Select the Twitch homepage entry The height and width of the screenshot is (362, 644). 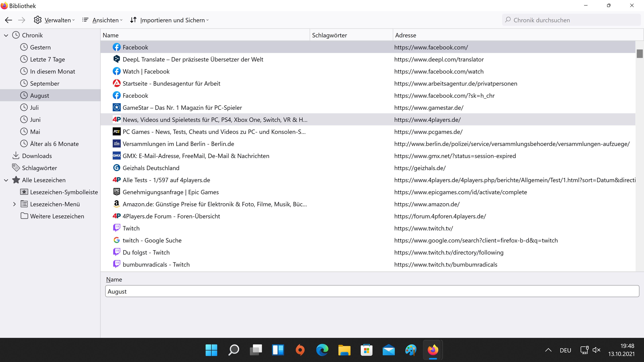(368, 228)
